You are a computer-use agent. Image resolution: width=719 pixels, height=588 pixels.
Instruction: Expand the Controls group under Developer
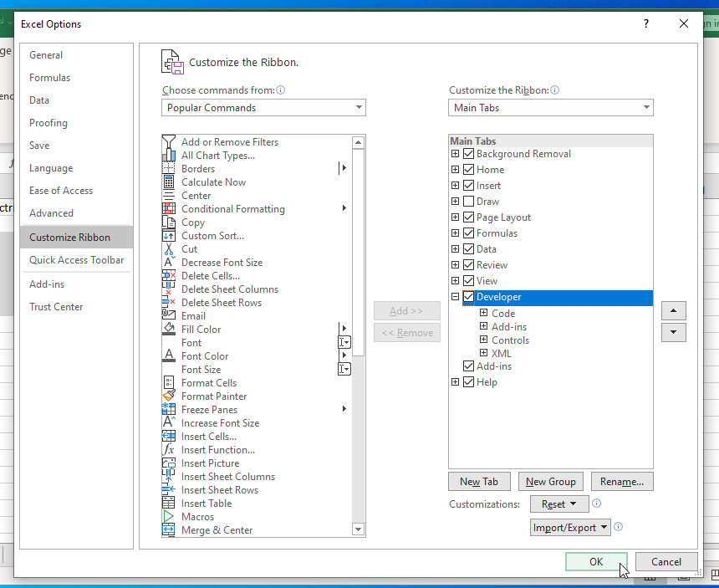(483, 340)
